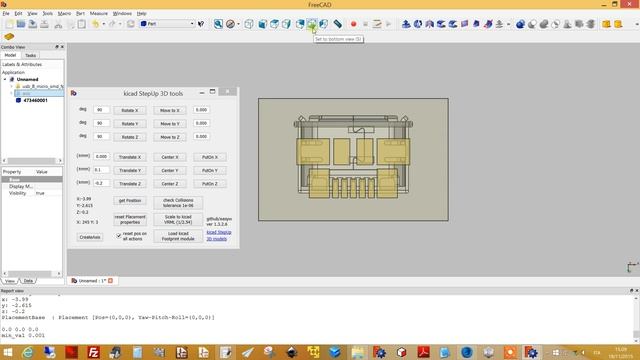640x360 pixels.
Task: Click the Part Union icon
Action: pyautogui.click(x=544, y=24)
